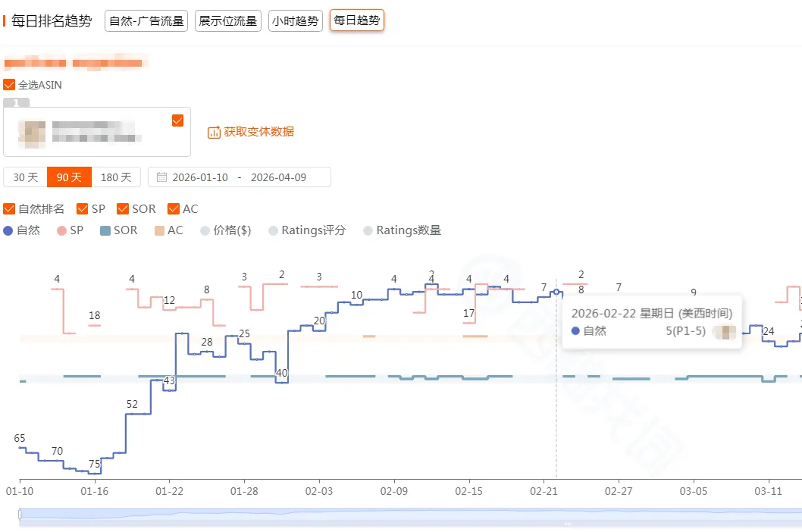Image resolution: width=802 pixels, height=532 pixels.
Task: Open the 自然-广告流量 tab
Action: click(146, 20)
